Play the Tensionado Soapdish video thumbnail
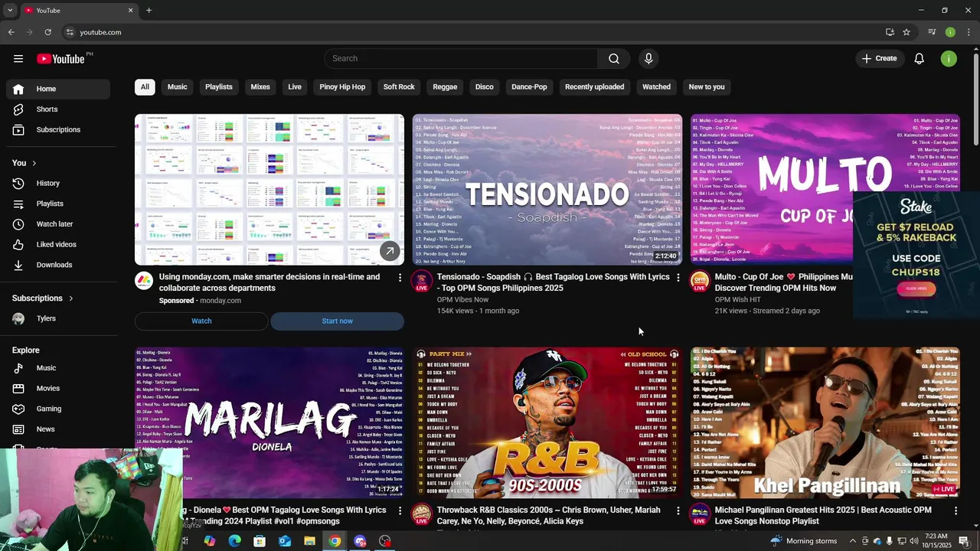Viewport: 980px width, 551px height. 547,190
